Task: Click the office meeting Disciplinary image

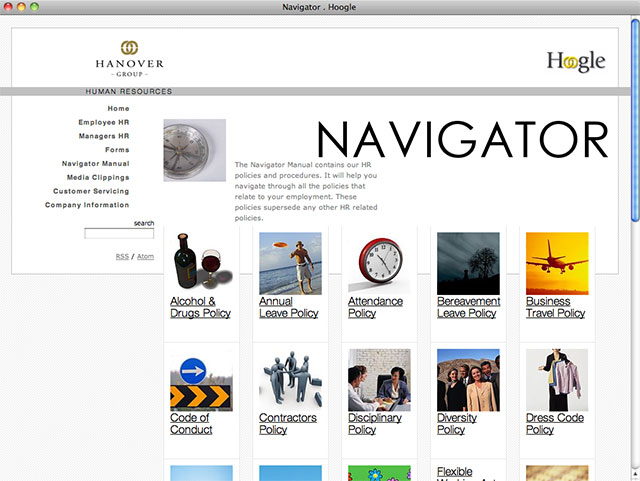Action: [x=379, y=380]
